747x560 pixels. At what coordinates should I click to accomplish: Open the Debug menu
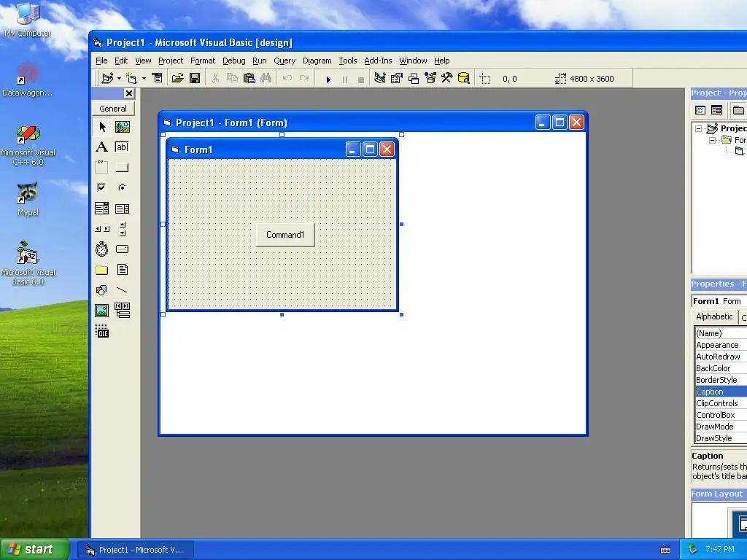coord(234,61)
